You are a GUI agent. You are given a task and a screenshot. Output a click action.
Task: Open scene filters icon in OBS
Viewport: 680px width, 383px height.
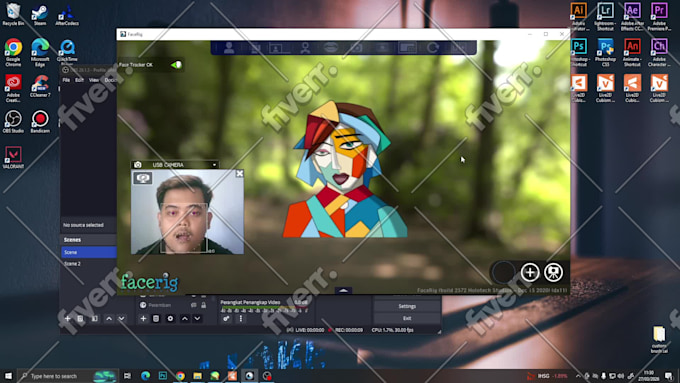tap(95, 319)
